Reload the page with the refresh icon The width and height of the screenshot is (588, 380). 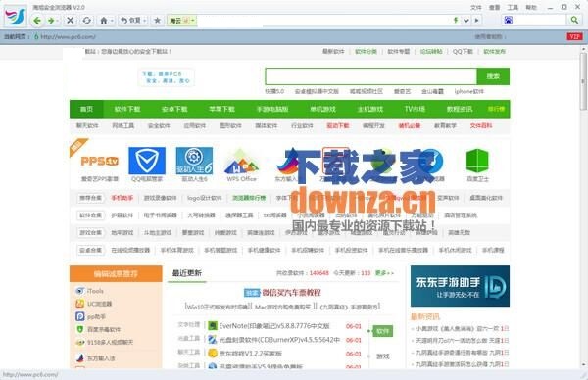tap(86, 21)
